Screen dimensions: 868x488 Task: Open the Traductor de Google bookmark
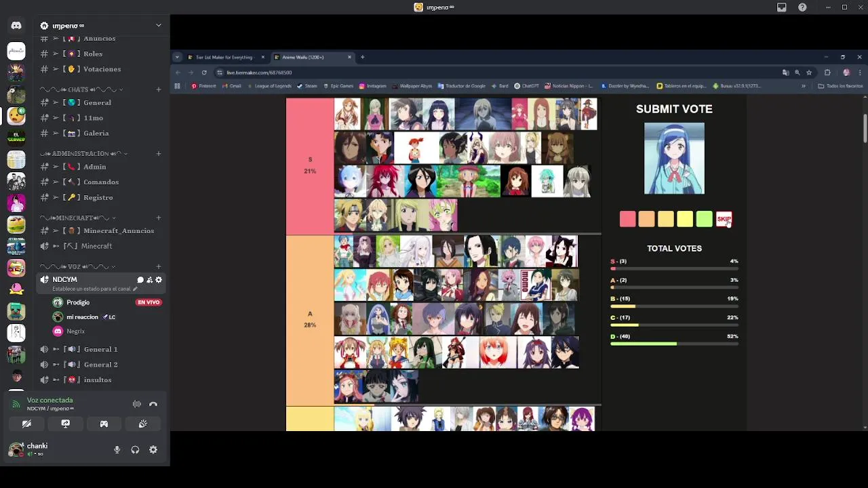coord(461,86)
